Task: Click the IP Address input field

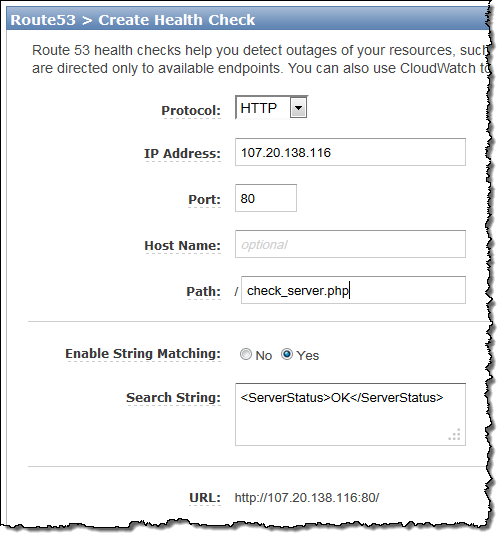Action: (350, 152)
